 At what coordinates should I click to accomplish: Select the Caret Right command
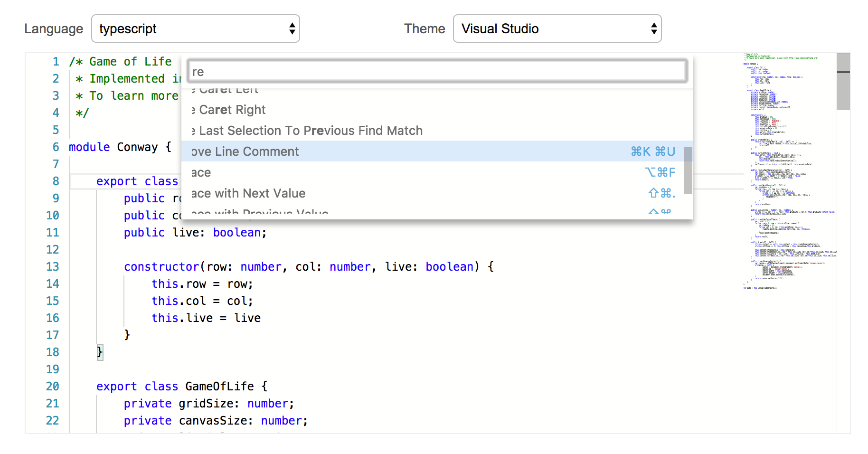[437, 110]
